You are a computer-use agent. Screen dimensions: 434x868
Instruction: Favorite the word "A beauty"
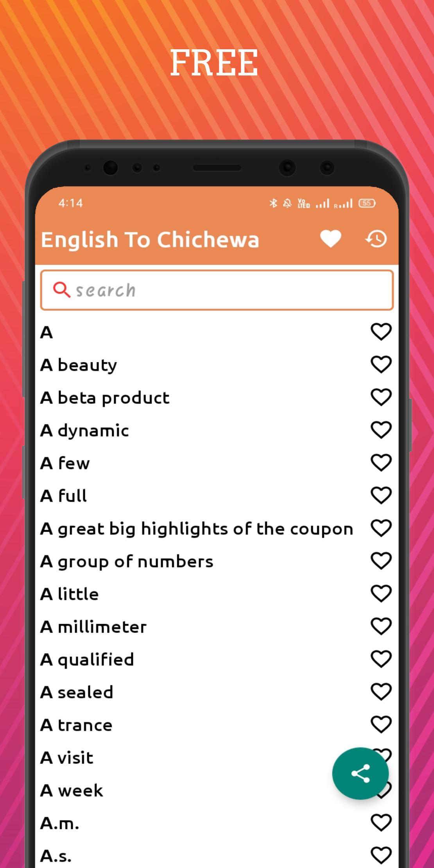tap(381, 365)
